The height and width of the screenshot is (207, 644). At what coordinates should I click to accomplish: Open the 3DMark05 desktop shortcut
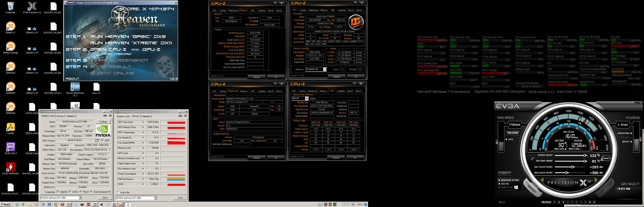click(x=11, y=86)
